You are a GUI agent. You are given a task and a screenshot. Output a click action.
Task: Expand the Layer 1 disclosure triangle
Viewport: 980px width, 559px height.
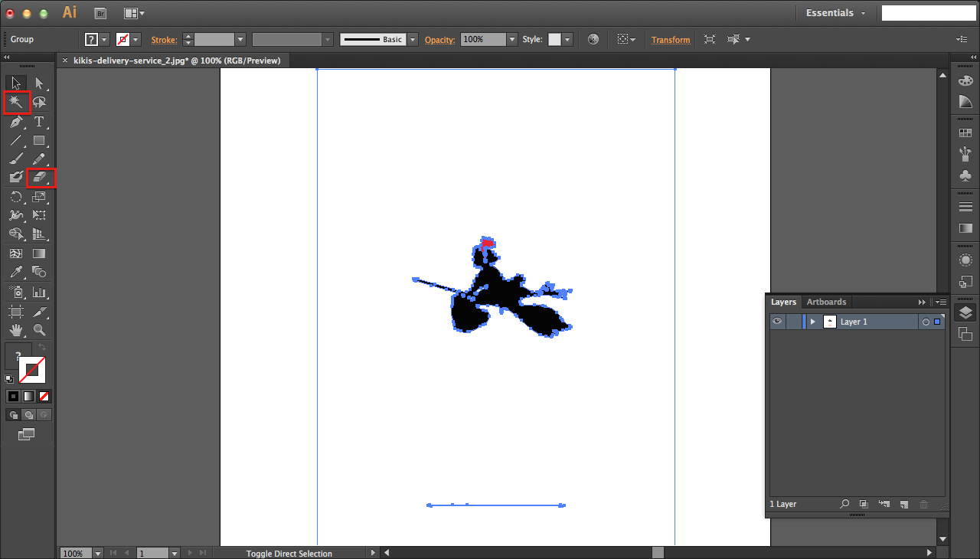point(812,322)
